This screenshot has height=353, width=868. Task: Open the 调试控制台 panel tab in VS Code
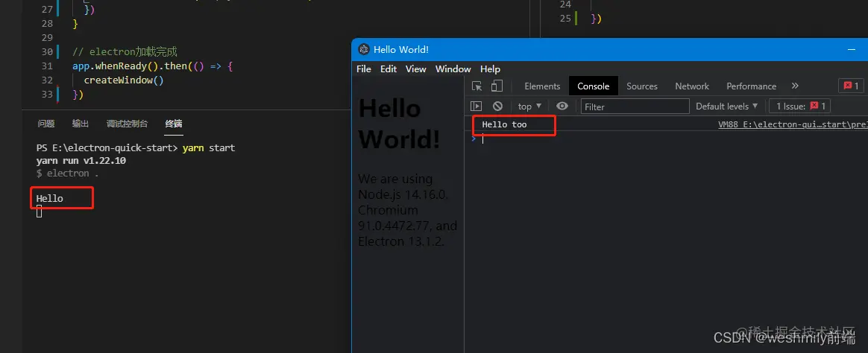(127, 124)
